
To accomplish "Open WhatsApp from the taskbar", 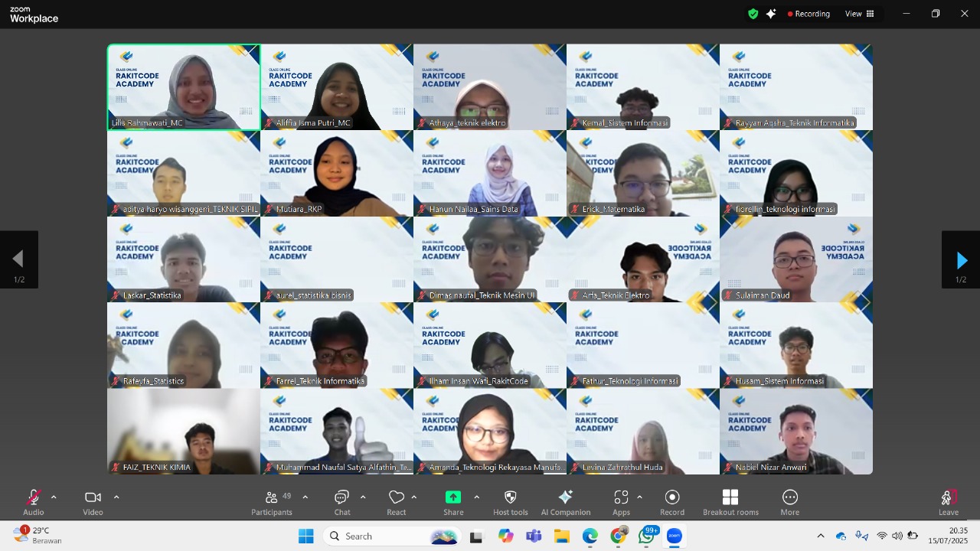I will coord(647,536).
